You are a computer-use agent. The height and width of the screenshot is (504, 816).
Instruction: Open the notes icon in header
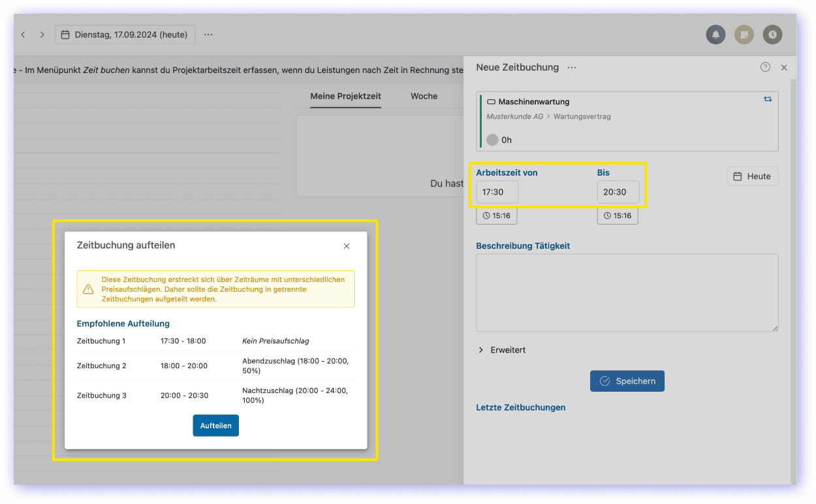[744, 35]
